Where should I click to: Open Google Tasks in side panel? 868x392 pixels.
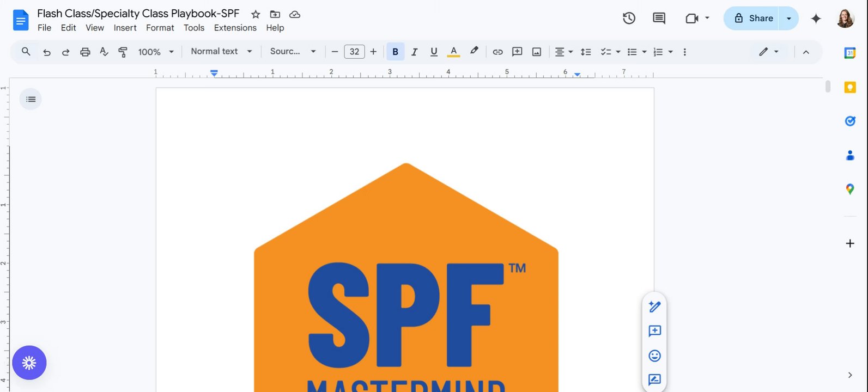tap(850, 121)
